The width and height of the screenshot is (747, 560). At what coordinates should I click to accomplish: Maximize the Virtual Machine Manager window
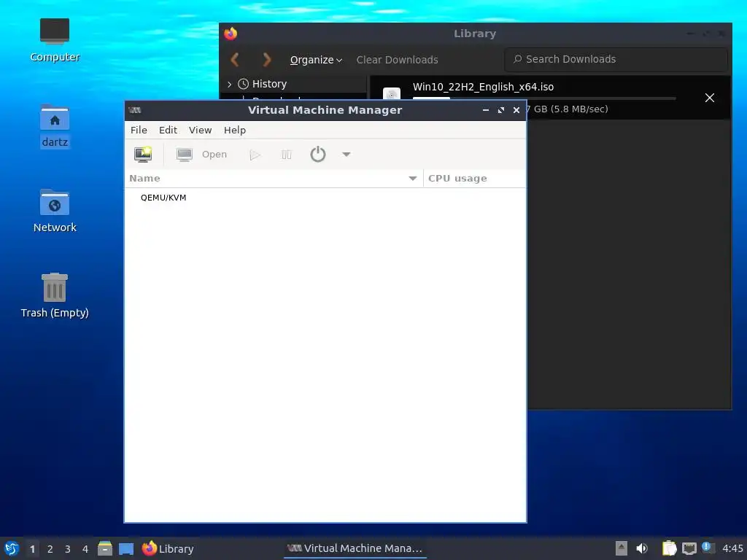click(x=500, y=110)
